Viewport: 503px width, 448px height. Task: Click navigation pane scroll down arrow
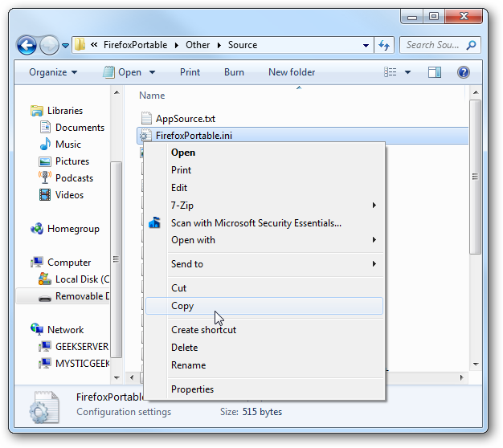tap(117, 378)
